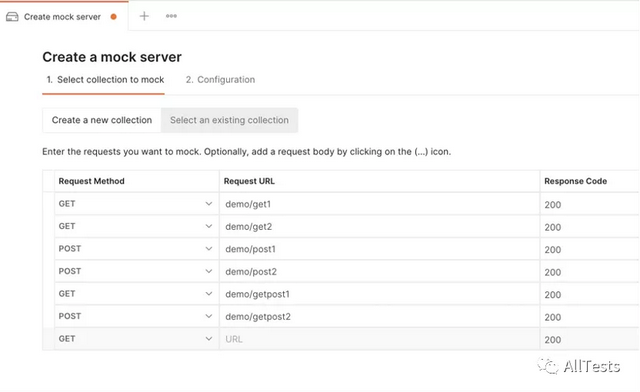The height and width of the screenshot is (392, 640).
Task: Open method chevron for demo/post2 row
Action: [x=209, y=271]
